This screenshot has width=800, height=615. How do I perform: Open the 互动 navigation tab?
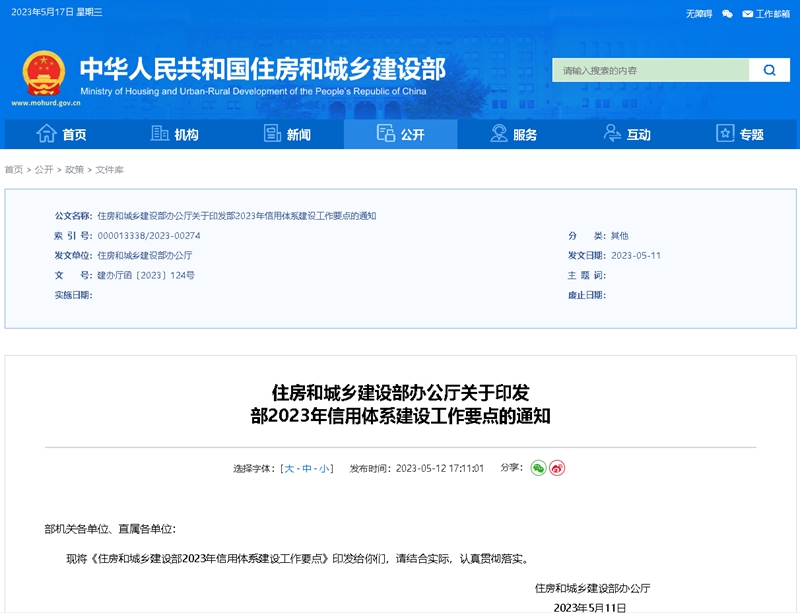coord(627,134)
